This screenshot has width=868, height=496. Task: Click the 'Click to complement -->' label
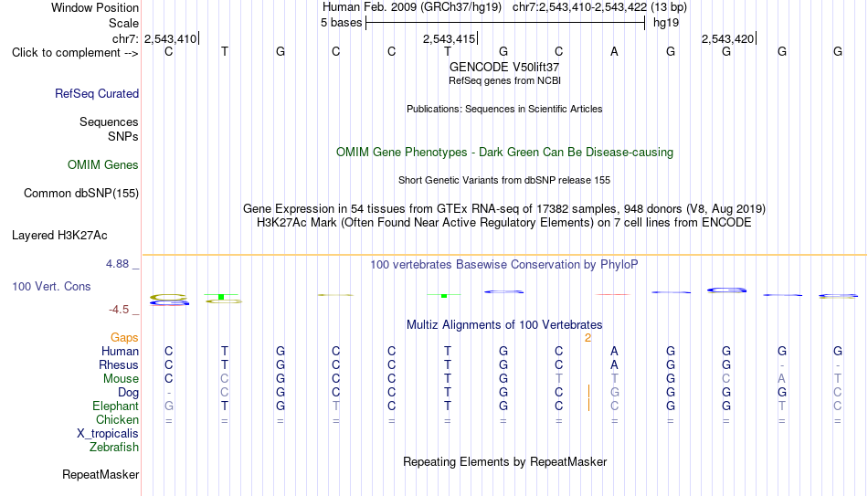click(x=75, y=53)
